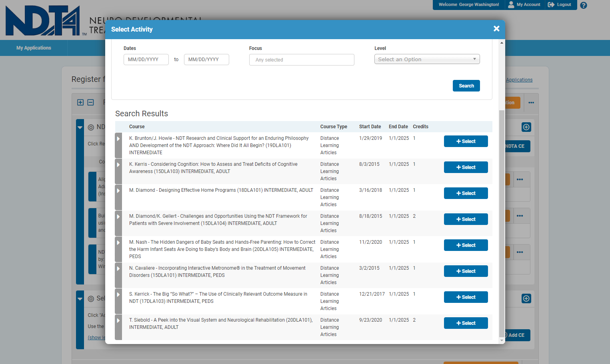Image resolution: width=610 pixels, height=364 pixels.
Task: Click expand-all plus icon behind dialog
Action: (x=80, y=102)
